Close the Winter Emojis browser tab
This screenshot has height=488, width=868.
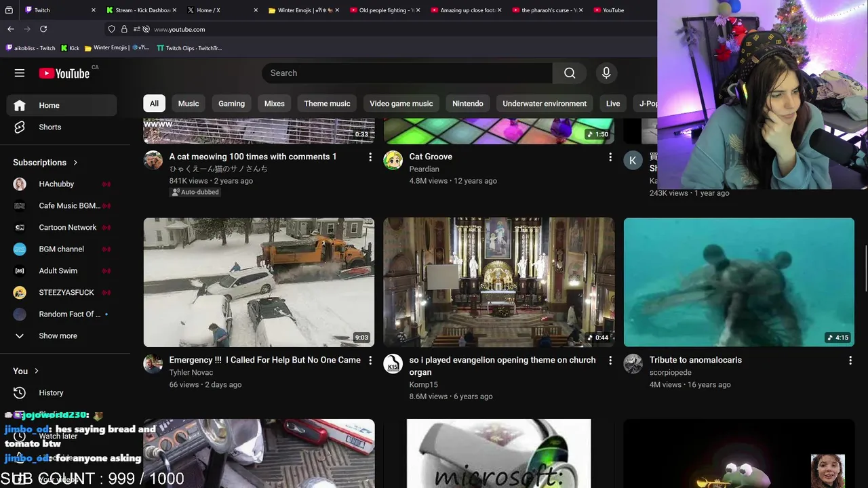pyautogui.click(x=337, y=10)
